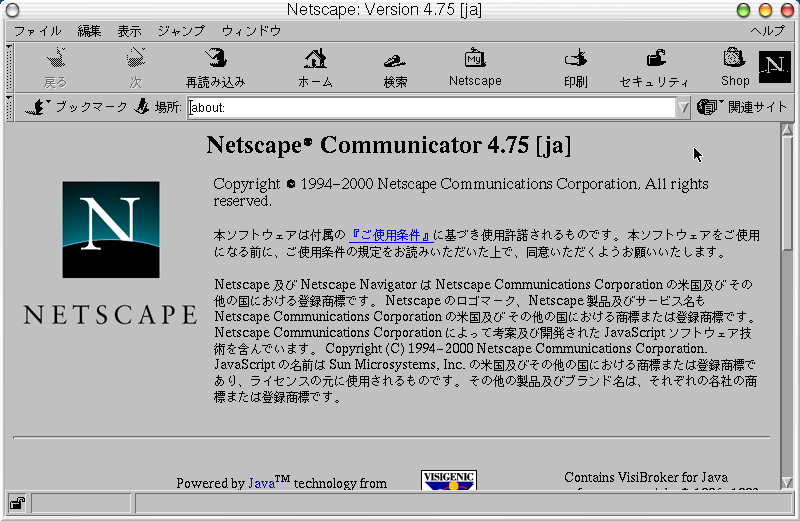The height and width of the screenshot is (521, 800).
Task: Click the Visigenic logo image
Action: tap(449, 480)
